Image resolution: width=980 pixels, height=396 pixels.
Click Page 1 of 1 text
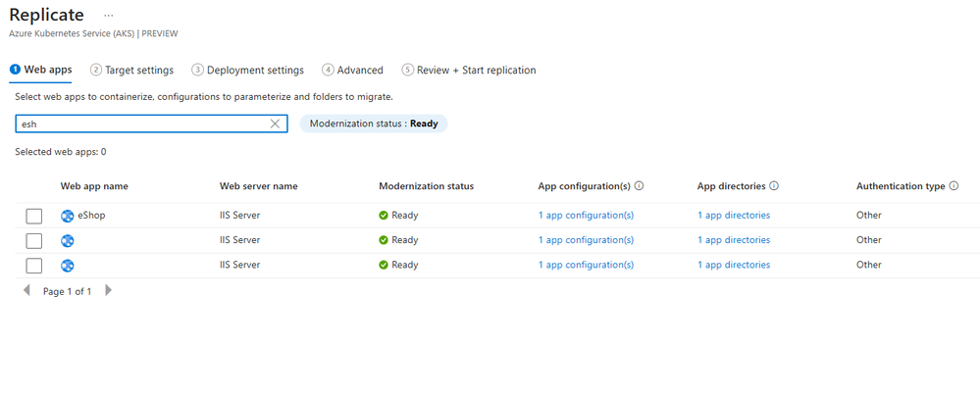click(68, 291)
